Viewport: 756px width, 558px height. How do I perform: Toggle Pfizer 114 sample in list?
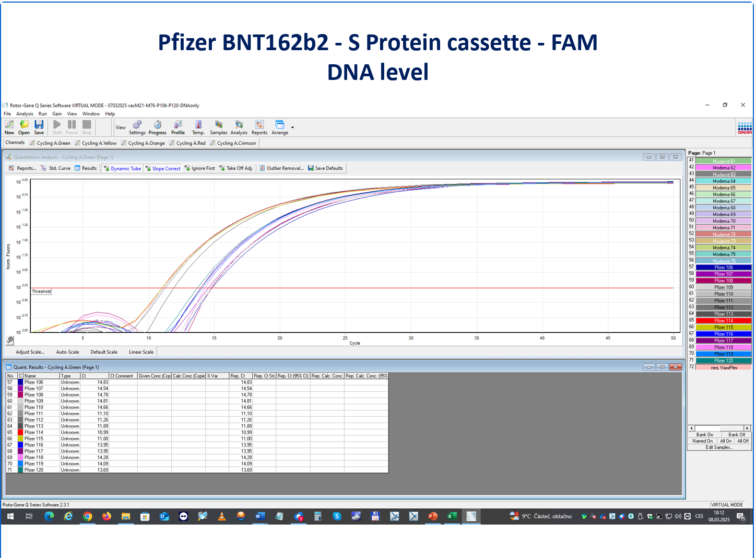click(x=724, y=320)
